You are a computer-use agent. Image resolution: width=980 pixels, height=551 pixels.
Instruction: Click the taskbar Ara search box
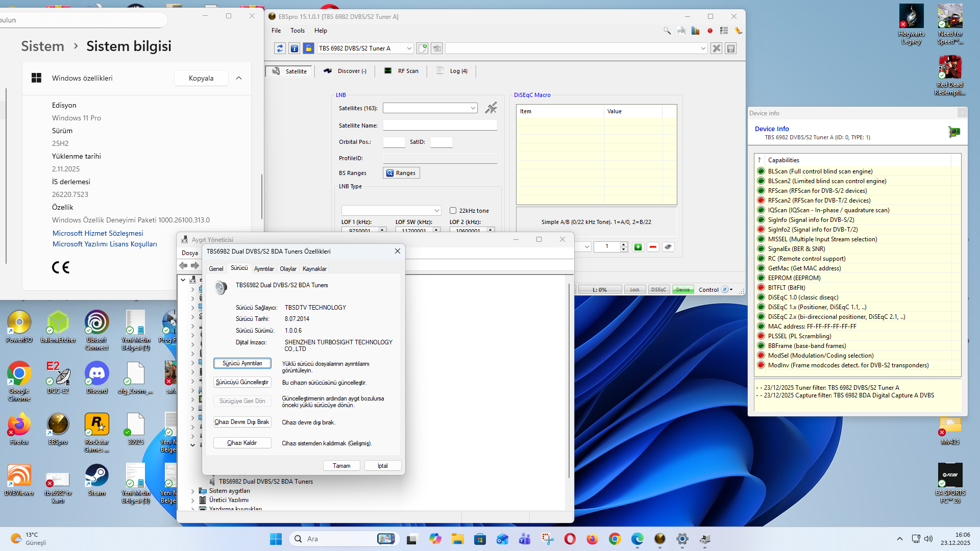[x=343, y=539]
